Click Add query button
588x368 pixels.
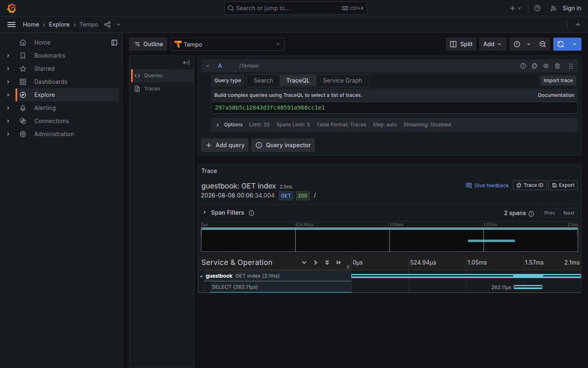(225, 145)
